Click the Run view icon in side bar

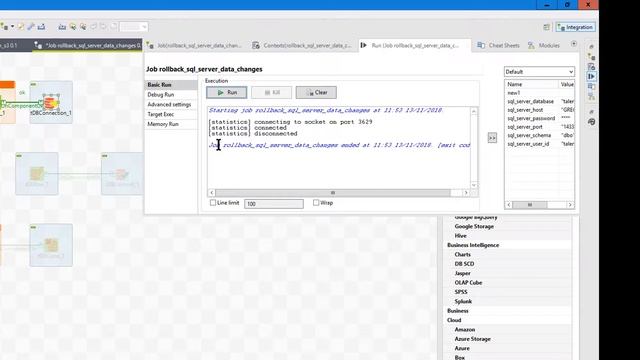[x=591, y=76]
